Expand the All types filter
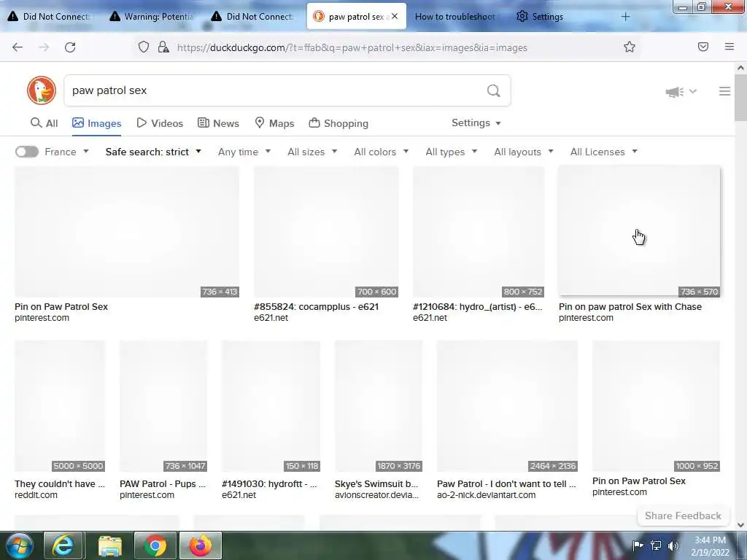Image resolution: width=747 pixels, height=560 pixels. click(452, 152)
